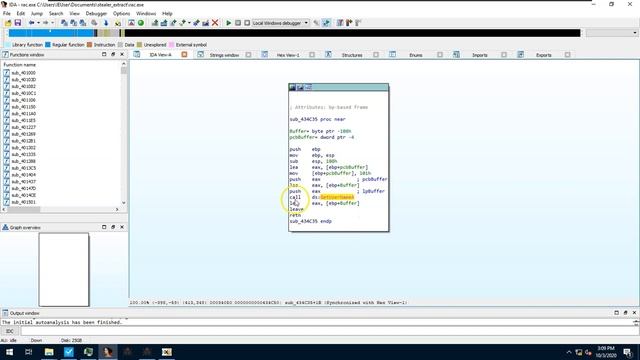Click the open file toolbar icon
This screenshot has width=640, height=360.
[8, 23]
